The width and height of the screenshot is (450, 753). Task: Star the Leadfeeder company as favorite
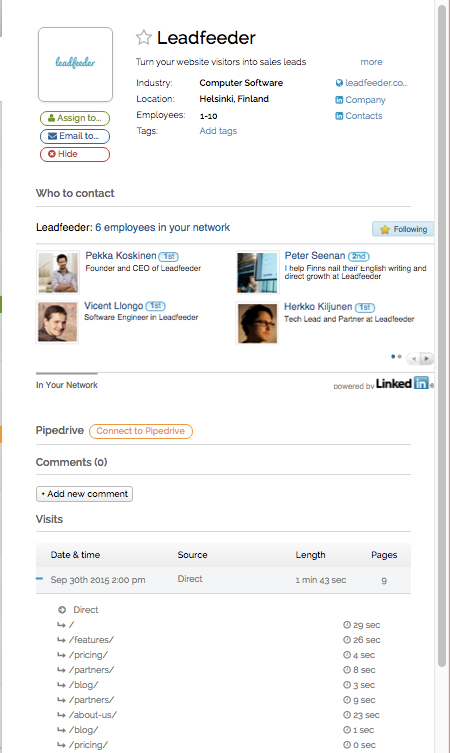point(144,37)
